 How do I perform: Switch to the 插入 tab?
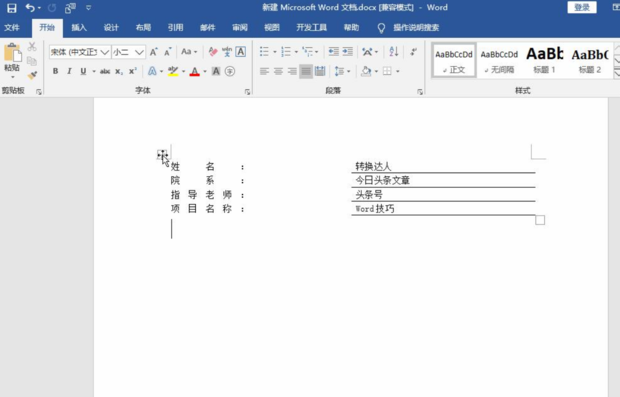click(79, 28)
